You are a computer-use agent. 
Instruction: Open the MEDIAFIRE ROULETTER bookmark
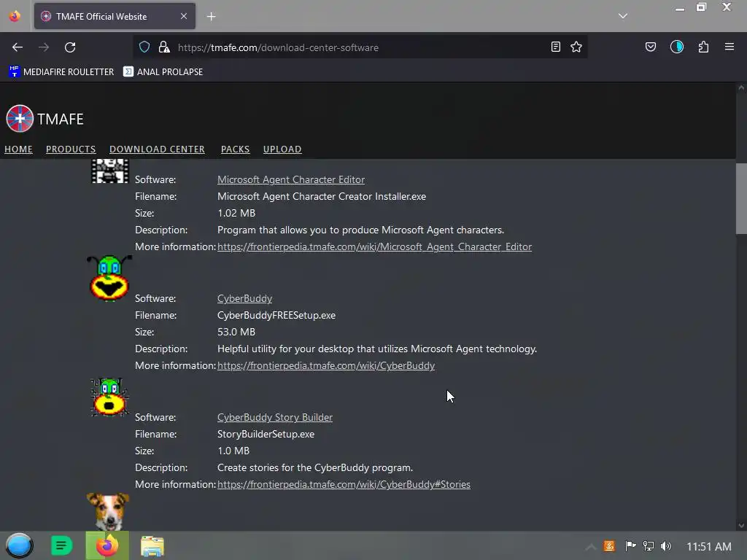click(x=61, y=72)
